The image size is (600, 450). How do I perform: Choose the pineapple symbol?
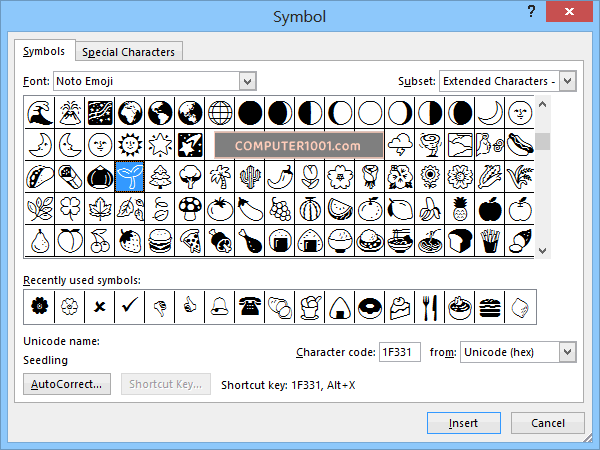460,209
